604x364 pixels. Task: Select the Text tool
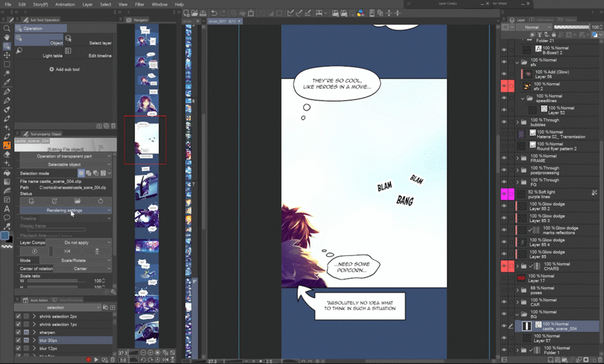pos(7,208)
